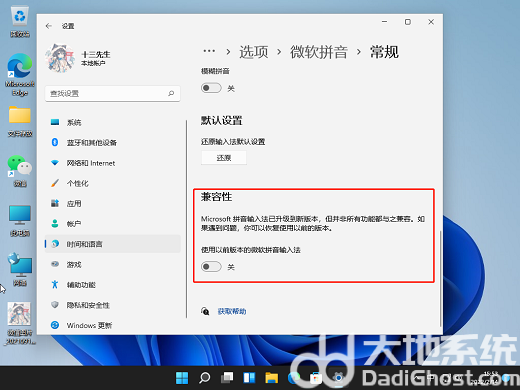Click the network Wi-Fi icon in sidebar

pos(55,163)
